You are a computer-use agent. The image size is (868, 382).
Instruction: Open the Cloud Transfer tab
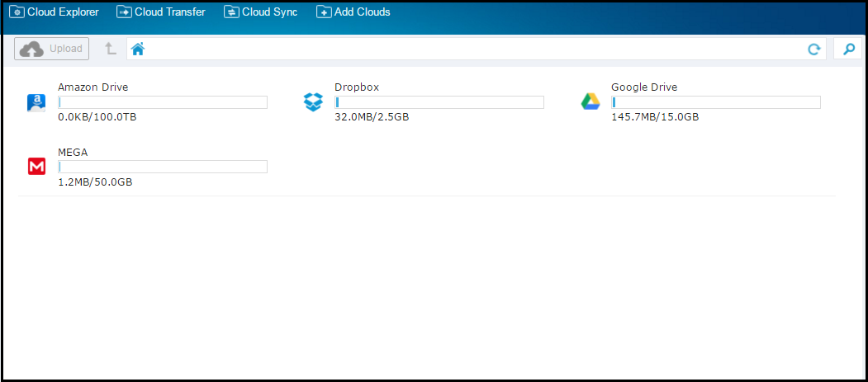pos(161,12)
